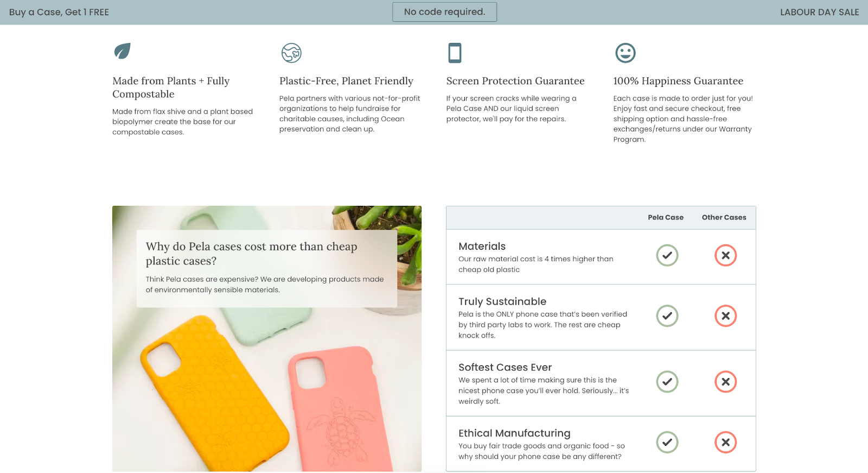This screenshot has height=473, width=868.
Task: Click the Other Cases X for Ethical Manufacturing
Action: click(x=725, y=442)
